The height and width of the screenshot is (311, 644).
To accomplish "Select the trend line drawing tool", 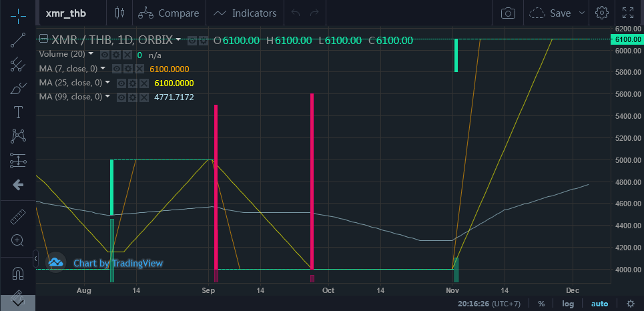I will (17, 40).
